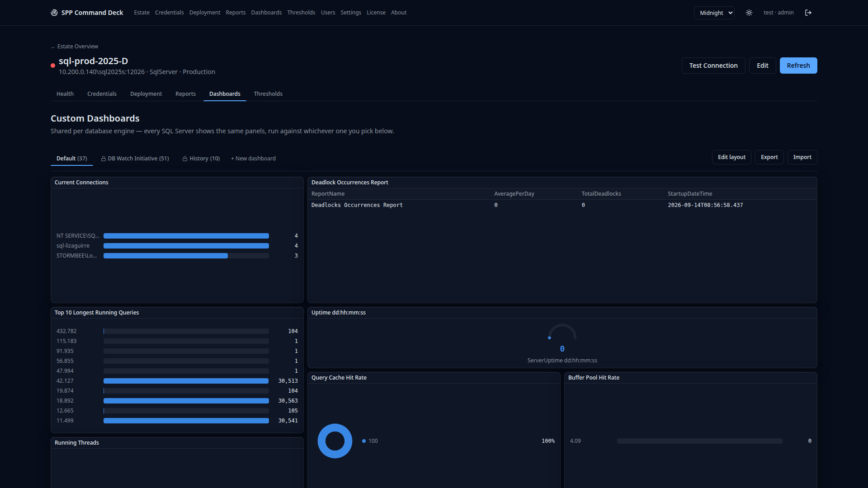Switch to the server Thresholds tab
The height and width of the screenshot is (488, 868).
coord(268,94)
